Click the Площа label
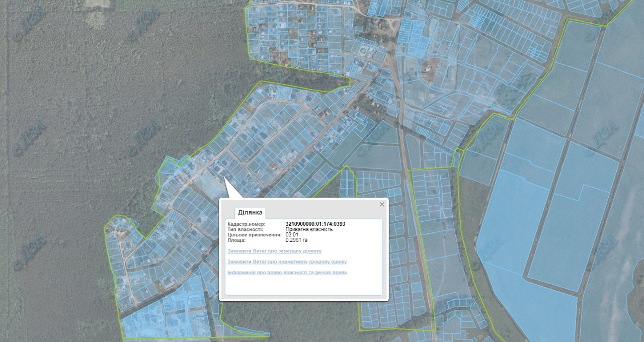The height and width of the screenshot is (342, 644). click(236, 240)
